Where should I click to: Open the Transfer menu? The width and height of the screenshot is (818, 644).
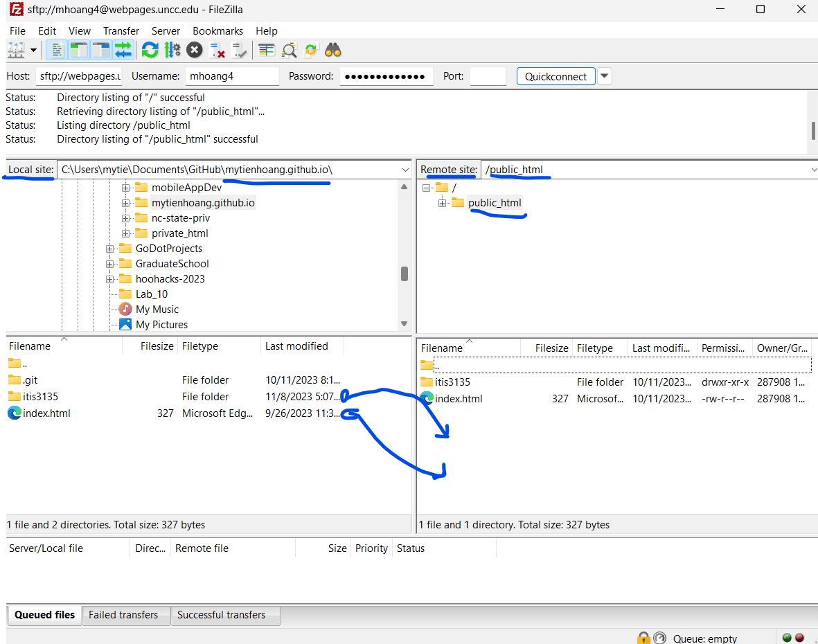click(121, 30)
